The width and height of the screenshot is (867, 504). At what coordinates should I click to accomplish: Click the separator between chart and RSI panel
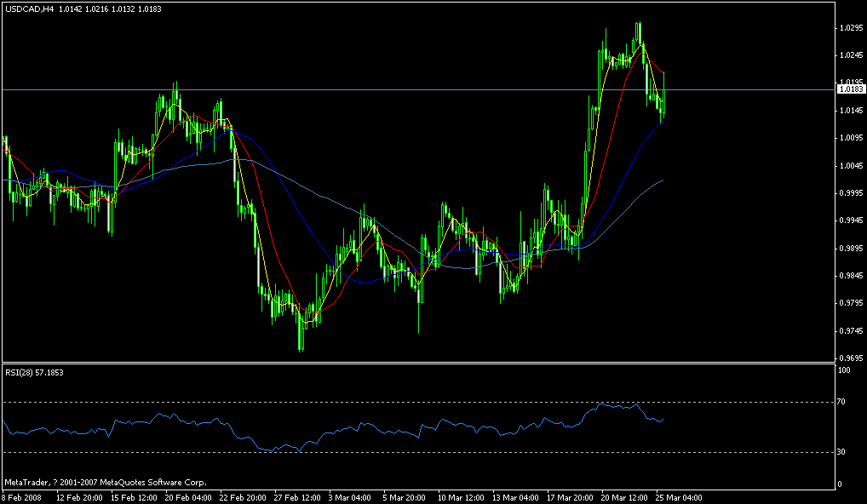426,364
